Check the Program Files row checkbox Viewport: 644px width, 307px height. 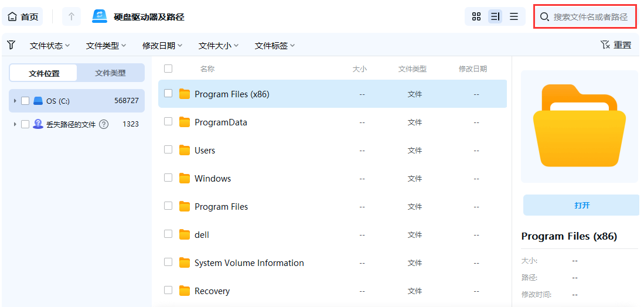[x=168, y=206]
